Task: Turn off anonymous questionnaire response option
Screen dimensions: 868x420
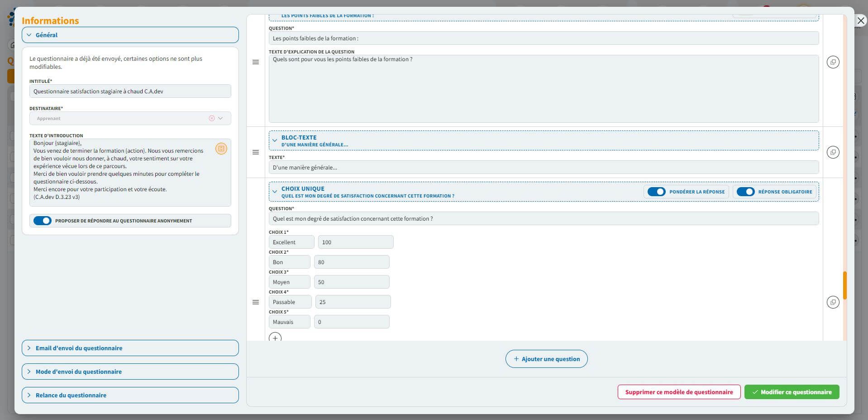Action: pyautogui.click(x=43, y=221)
